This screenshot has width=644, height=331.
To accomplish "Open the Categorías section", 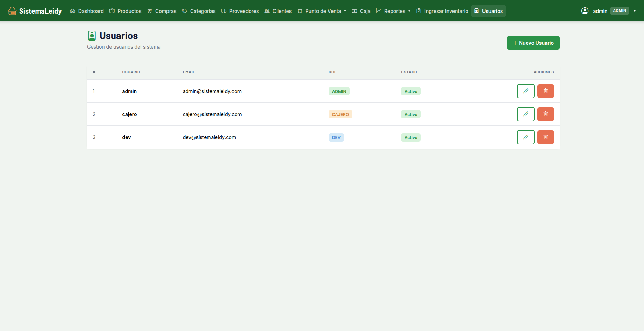I will (x=199, y=11).
